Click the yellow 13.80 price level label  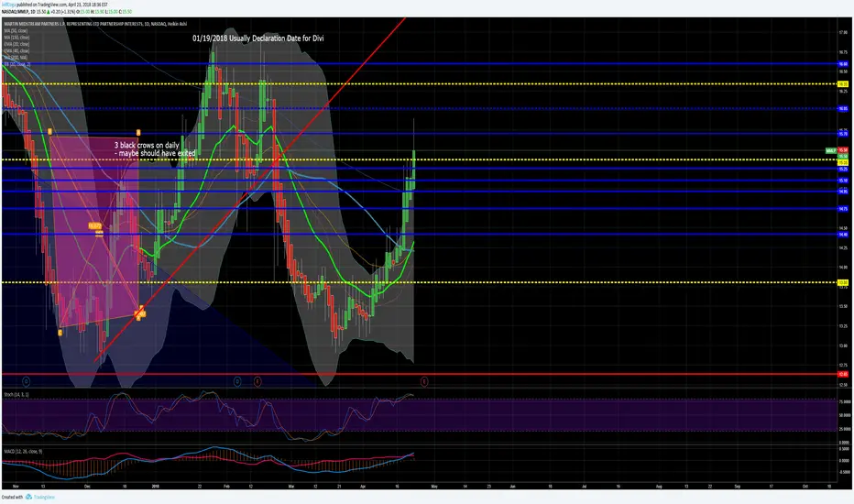point(843,282)
